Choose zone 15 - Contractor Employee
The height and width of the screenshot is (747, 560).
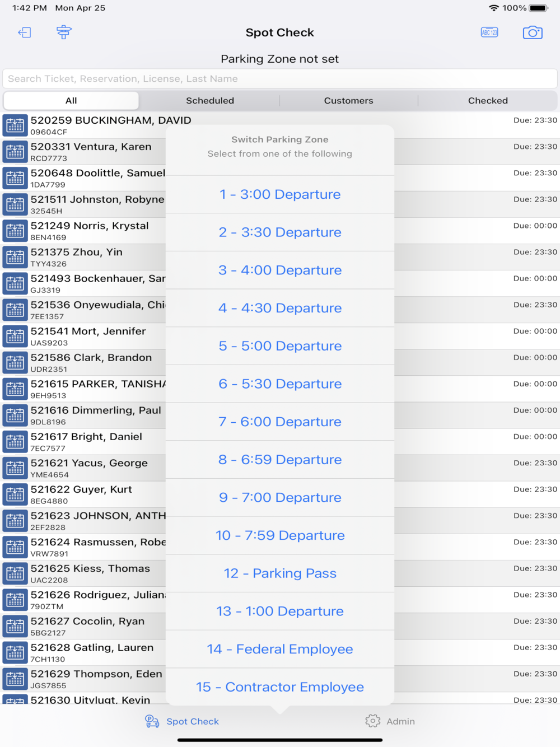280,687
